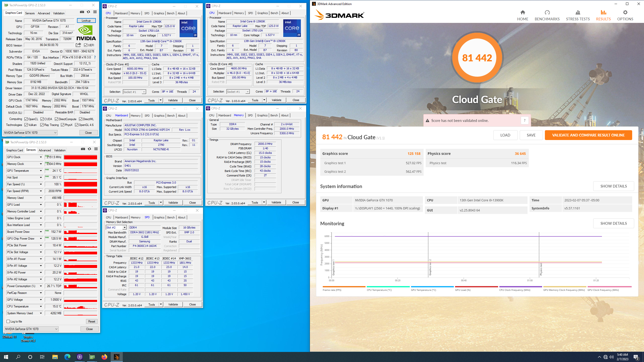Open Task View on taskbar
The image size is (644, 362).
tap(42, 357)
